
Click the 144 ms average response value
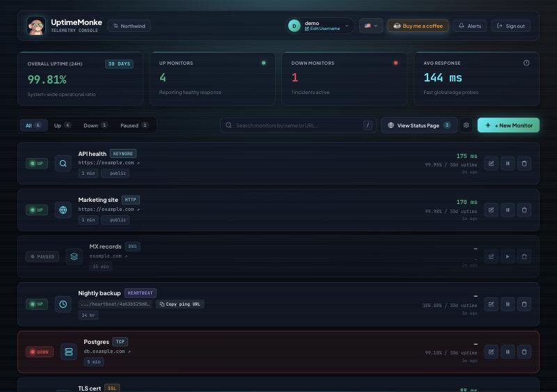click(x=443, y=77)
